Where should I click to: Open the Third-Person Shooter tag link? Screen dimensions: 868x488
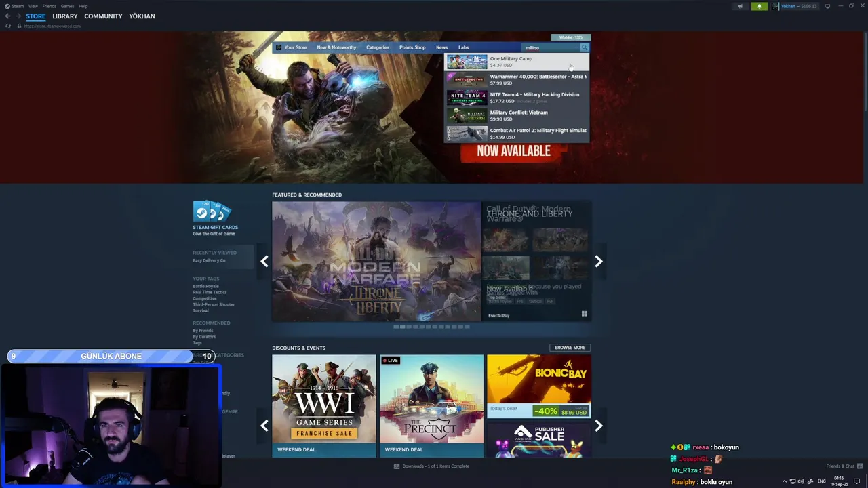click(214, 304)
